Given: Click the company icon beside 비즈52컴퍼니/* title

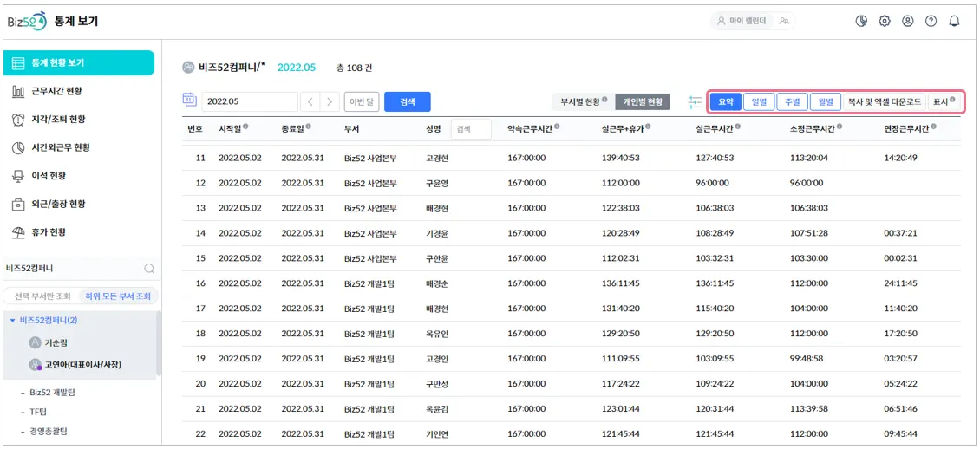Looking at the screenshot, I should [x=188, y=68].
